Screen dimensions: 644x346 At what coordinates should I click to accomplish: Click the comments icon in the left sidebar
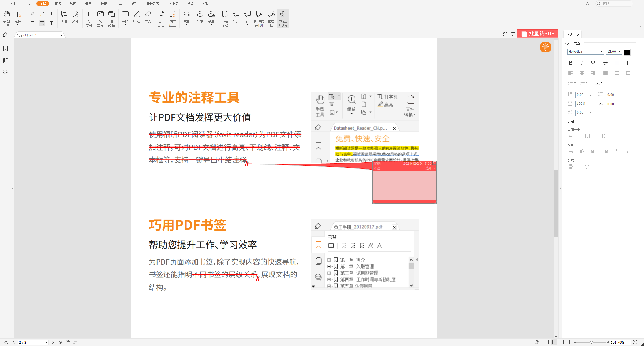pyautogui.click(x=5, y=72)
